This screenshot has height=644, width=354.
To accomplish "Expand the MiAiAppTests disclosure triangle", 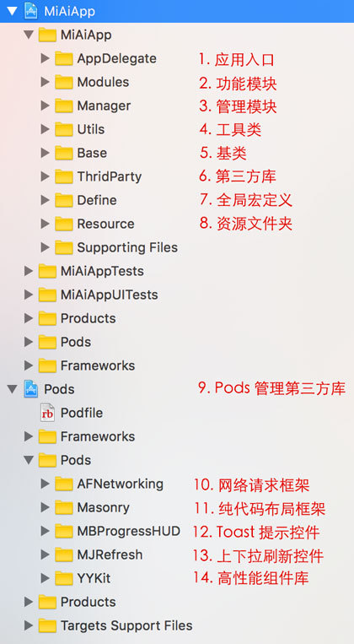I will (x=29, y=271).
